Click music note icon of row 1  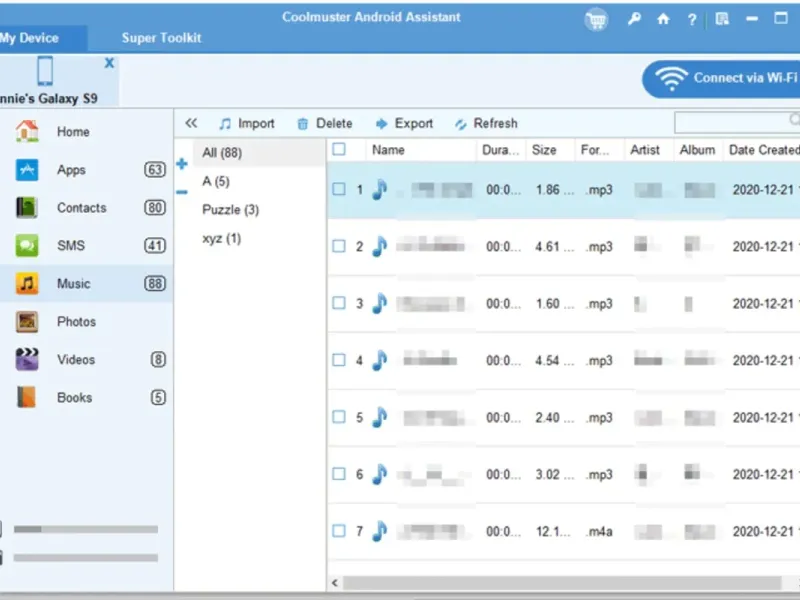tap(379, 190)
